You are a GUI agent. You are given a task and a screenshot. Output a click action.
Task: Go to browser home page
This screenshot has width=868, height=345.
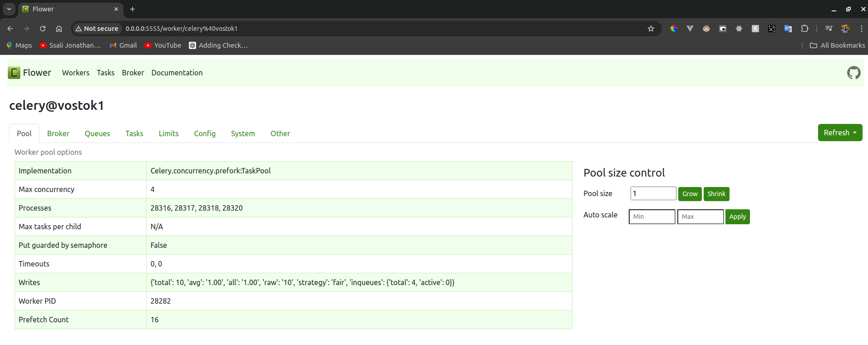click(x=59, y=29)
